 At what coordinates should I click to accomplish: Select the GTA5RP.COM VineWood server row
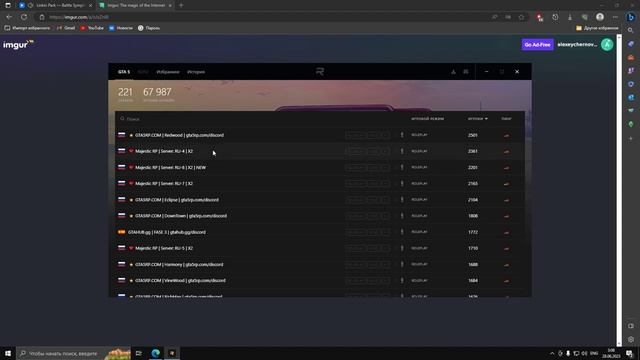320,280
